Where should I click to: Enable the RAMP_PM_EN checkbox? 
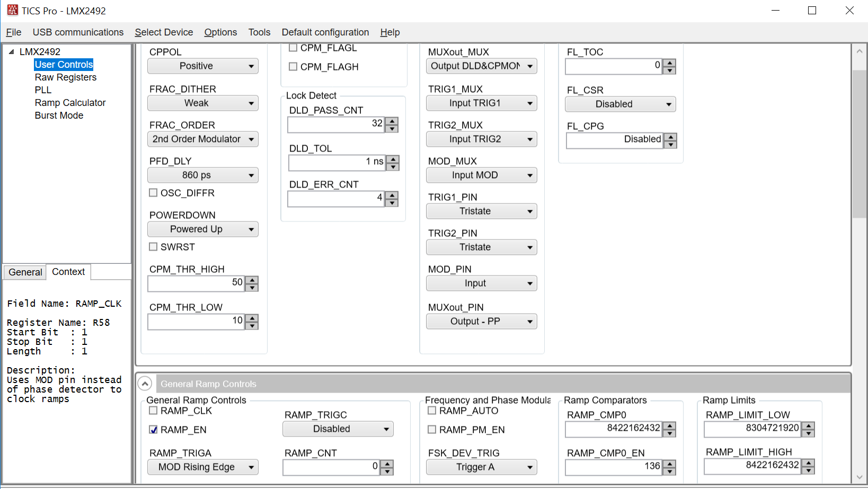(432, 430)
